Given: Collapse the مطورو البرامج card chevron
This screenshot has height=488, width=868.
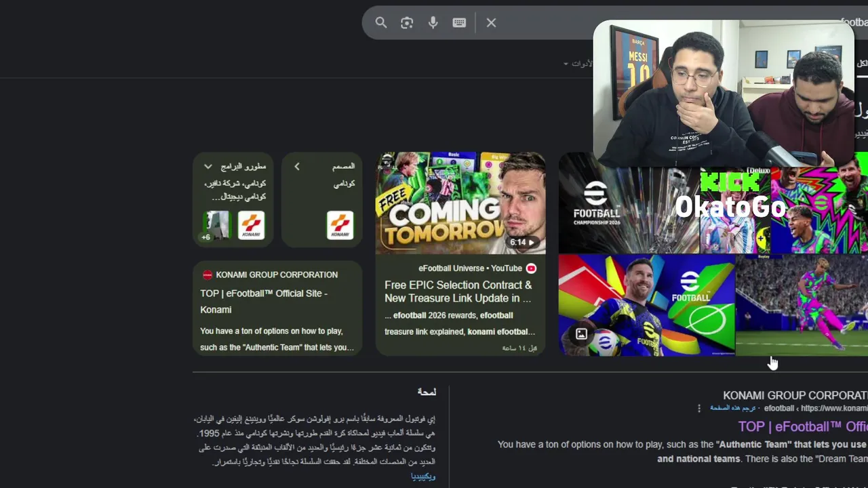Looking at the screenshot, I should (208, 167).
